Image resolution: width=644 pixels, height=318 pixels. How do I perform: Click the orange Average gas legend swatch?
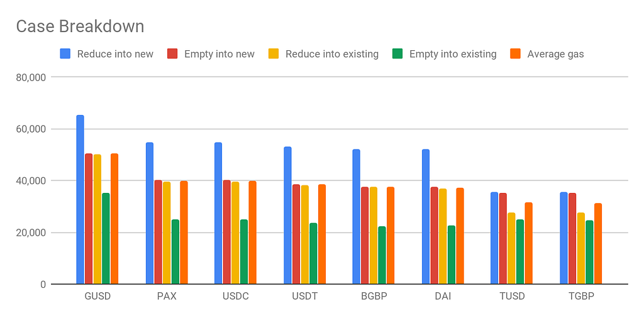516,53
